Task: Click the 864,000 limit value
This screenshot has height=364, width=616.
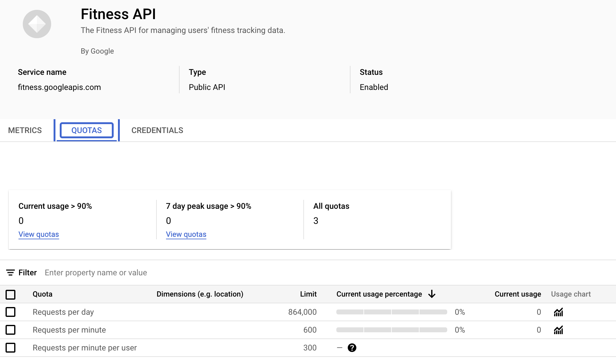Action: point(302,312)
